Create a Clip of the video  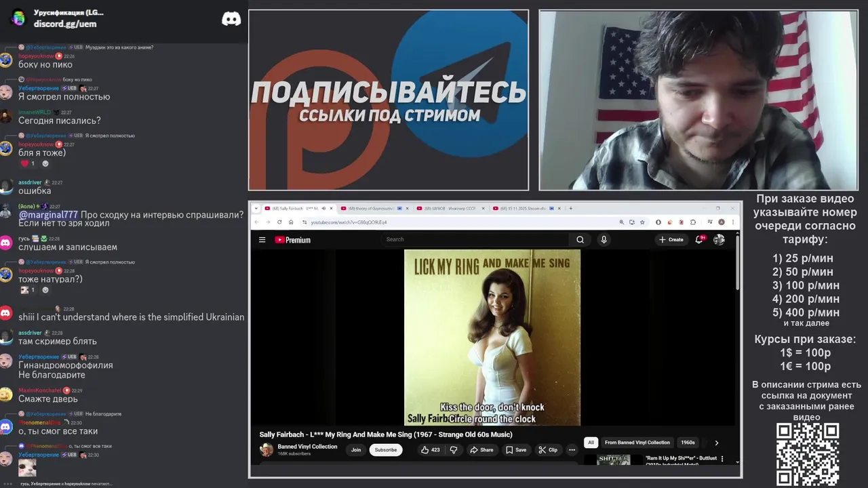coord(548,449)
